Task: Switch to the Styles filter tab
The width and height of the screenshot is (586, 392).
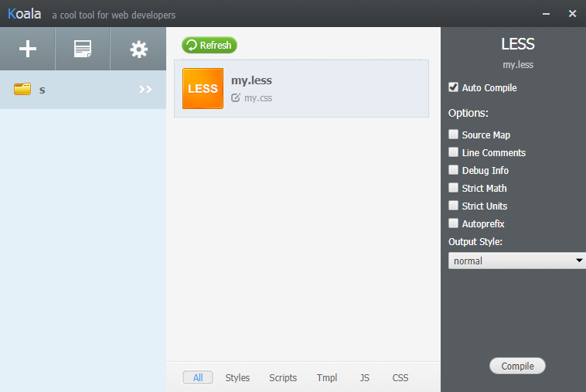Action: point(237,378)
